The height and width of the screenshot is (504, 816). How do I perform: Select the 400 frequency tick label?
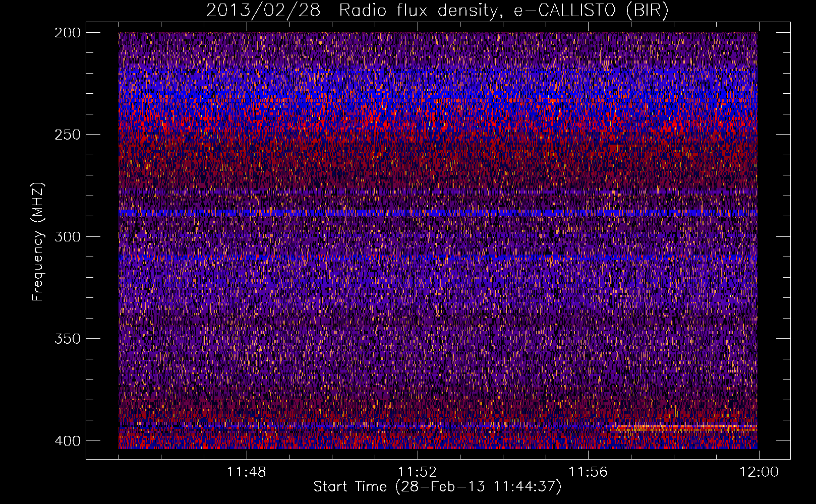click(67, 440)
